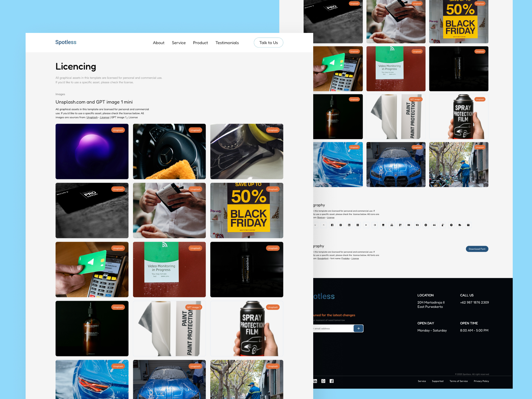Open the purple glowing sphere thumbnail
This screenshot has height=399, width=532.
[92, 151]
